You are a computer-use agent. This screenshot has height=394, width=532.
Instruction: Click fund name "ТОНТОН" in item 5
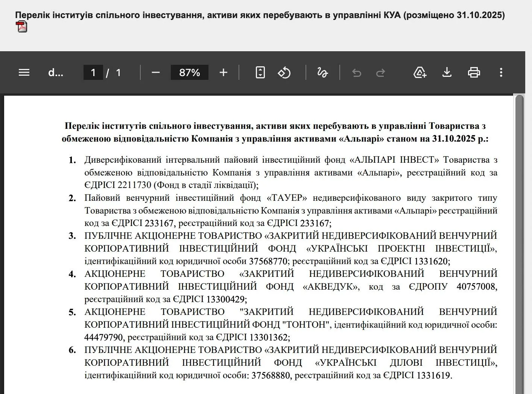click(306, 325)
